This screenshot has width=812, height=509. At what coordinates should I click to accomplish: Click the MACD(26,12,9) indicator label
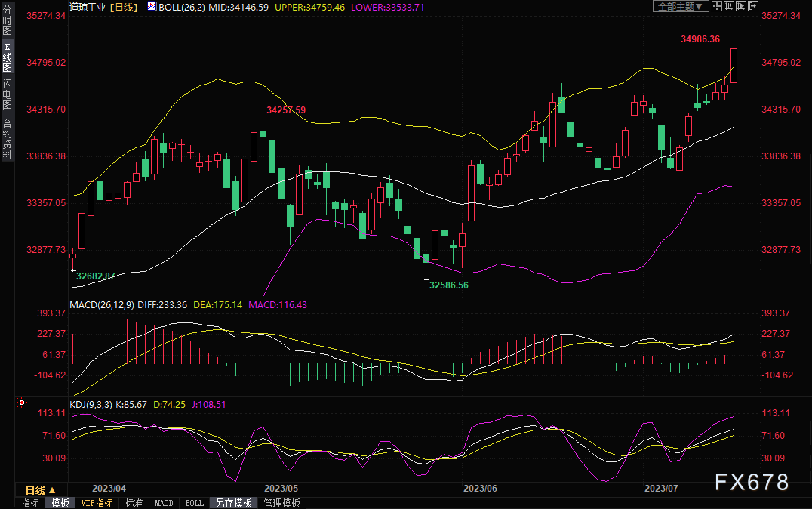point(101,305)
